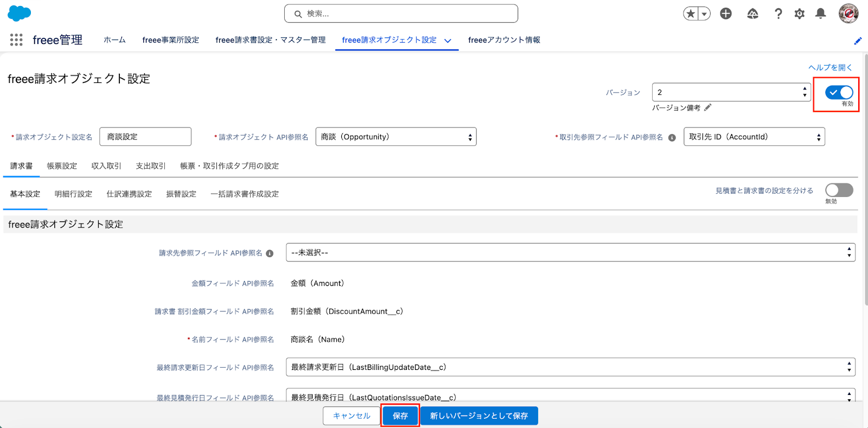Click the favorites star icon

coord(691,14)
